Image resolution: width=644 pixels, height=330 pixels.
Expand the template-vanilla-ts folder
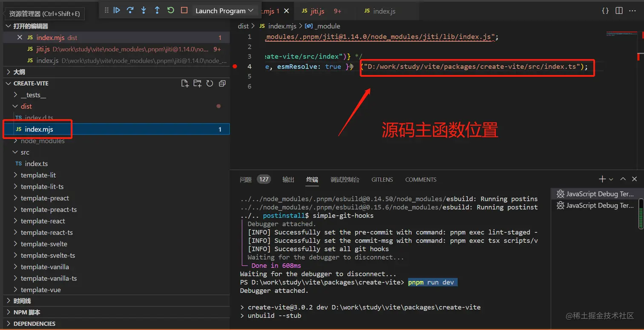[x=117, y=279]
